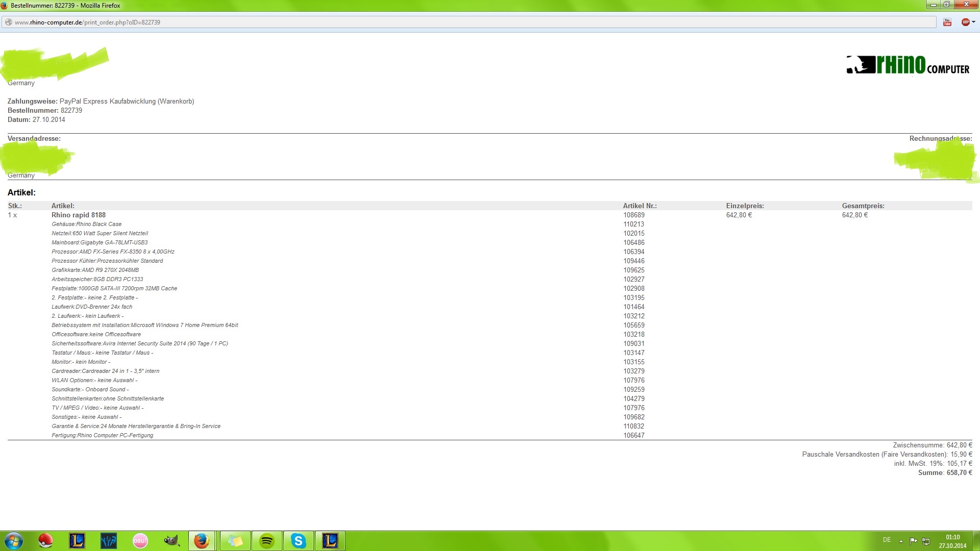Image resolution: width=980 pixels, height=551 pixels.
Task: Launch League of Legends pinned icon
Action: [77, 541]
